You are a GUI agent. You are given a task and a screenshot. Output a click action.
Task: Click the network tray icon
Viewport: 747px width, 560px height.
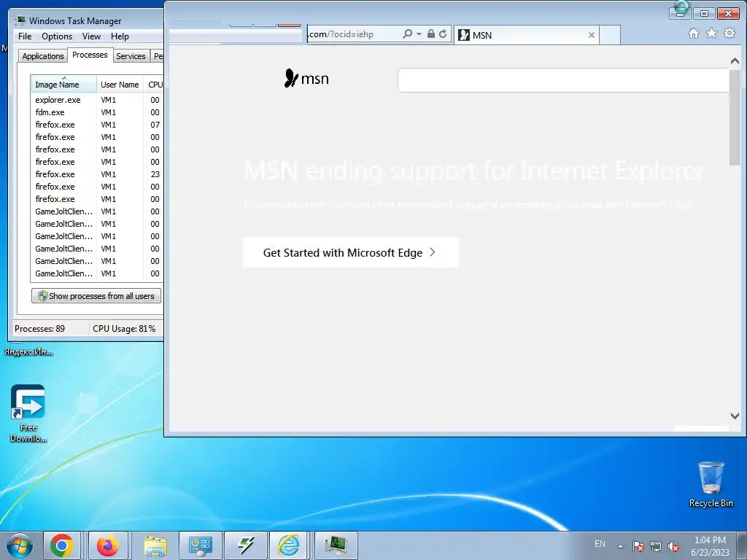pos(656,546)
